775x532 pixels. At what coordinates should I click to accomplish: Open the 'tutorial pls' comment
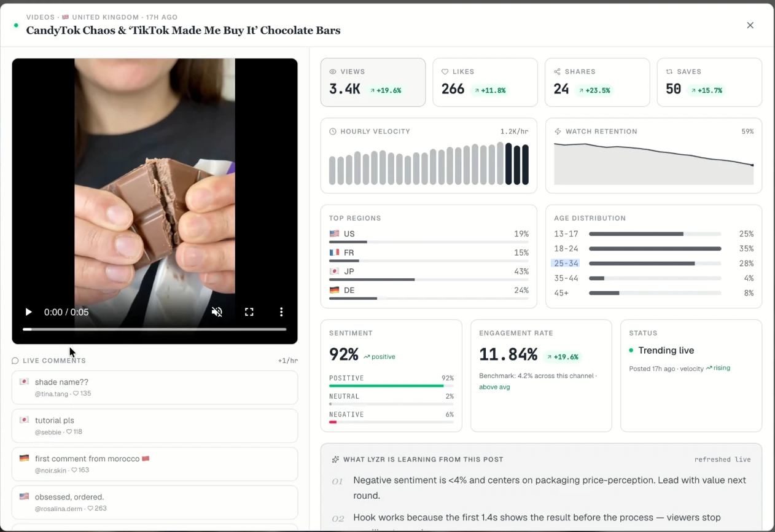pos(155,426)
